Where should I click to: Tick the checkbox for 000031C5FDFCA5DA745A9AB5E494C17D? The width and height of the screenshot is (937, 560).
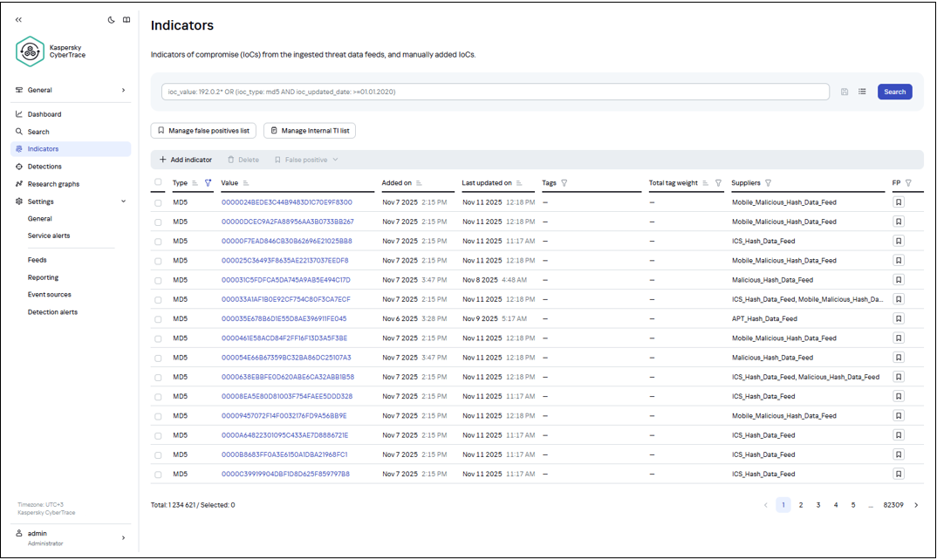158,280
